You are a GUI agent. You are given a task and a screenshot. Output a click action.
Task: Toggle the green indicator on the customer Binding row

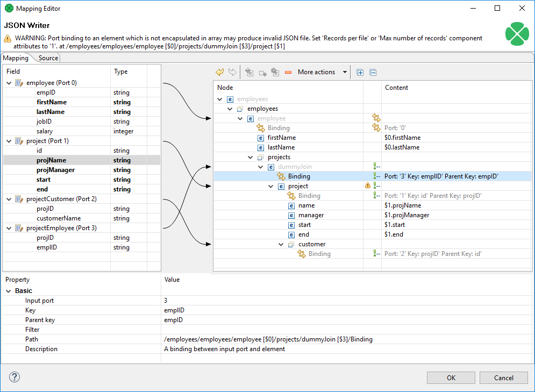coord(375,253)
